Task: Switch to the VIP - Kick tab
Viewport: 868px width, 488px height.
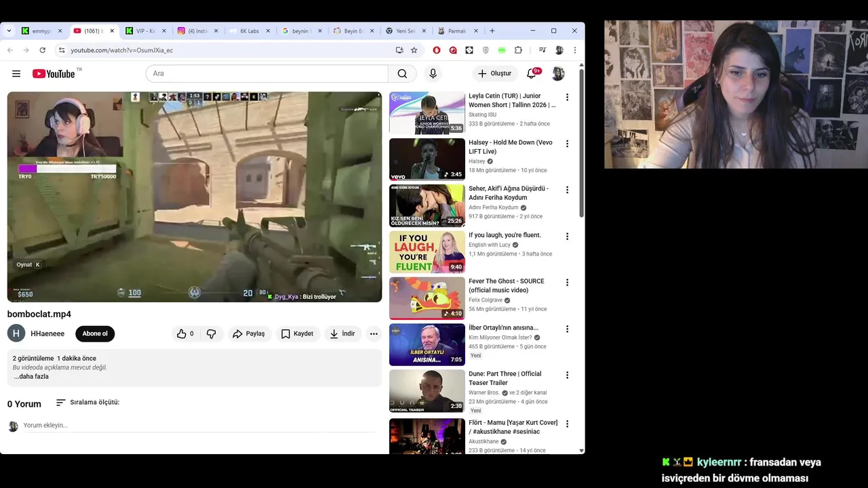Action: point(145,30)
